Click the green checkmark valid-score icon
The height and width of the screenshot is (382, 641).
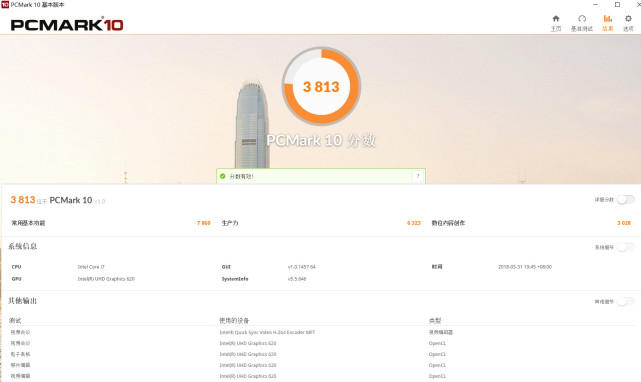[x=222, y=176]
